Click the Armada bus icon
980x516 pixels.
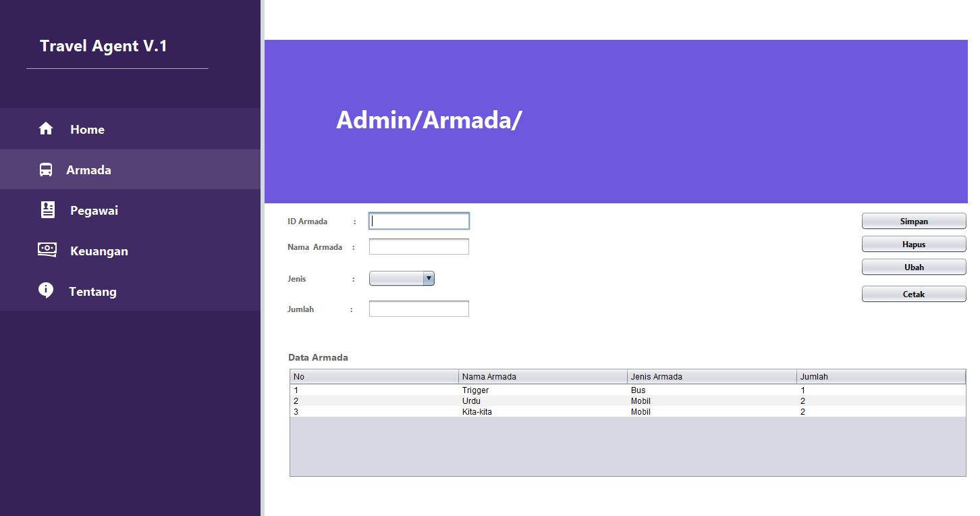(x=46, y=170)
